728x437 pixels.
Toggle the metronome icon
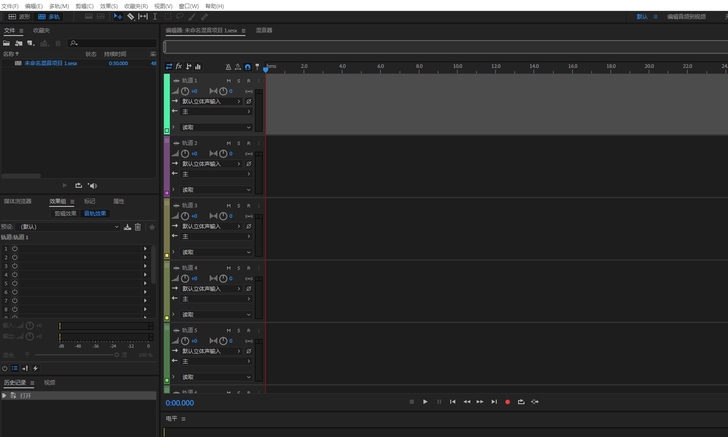coord(228,67)
